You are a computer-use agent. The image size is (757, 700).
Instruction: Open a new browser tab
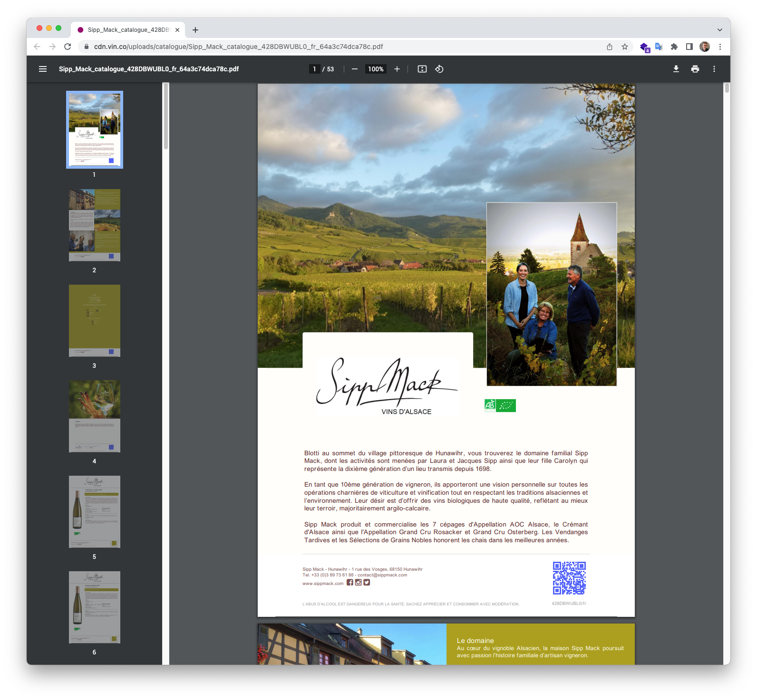point(195,30)
